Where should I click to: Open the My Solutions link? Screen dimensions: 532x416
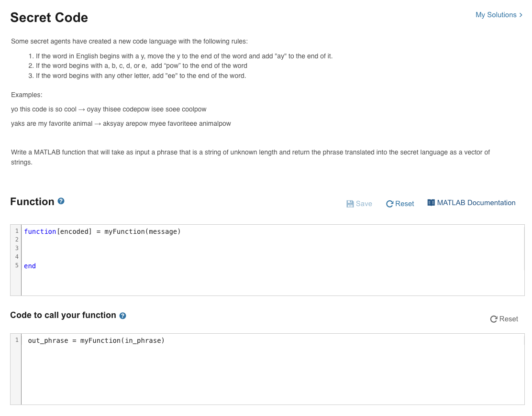(496, 15)
